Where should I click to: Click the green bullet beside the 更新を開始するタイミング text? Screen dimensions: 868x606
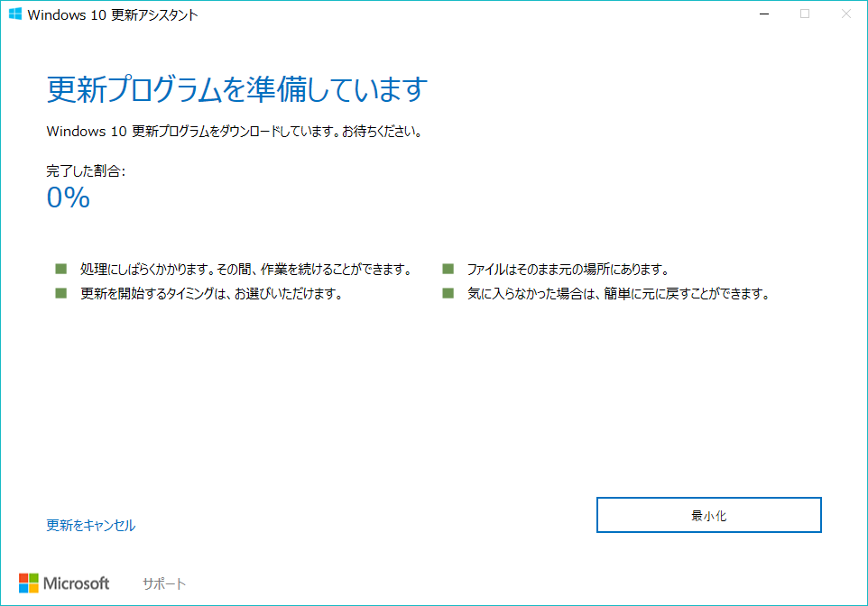(x=61, y=292)
